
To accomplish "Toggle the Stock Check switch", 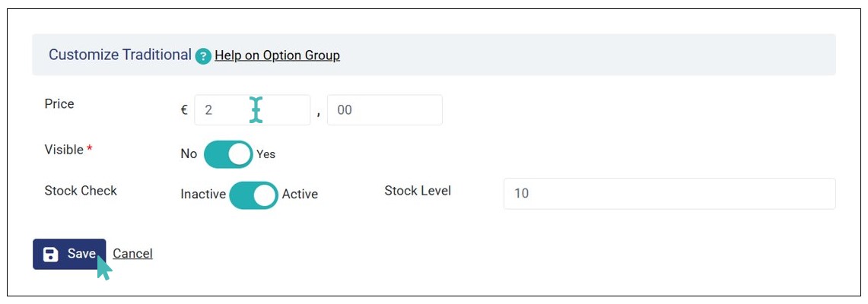I will (x=253, y=195).
